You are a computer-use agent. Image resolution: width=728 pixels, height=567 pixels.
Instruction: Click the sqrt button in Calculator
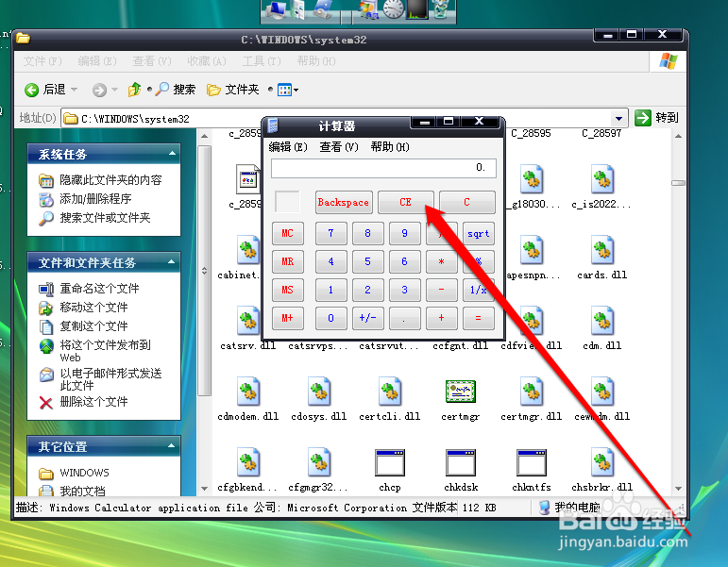point(478,233)
